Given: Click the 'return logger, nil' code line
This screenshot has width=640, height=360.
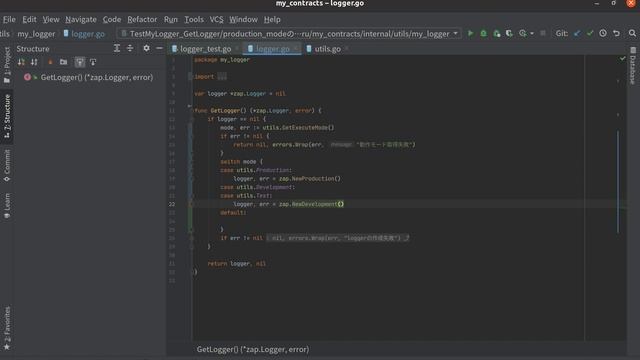Looking at the screenshot, I should point(236,263).
